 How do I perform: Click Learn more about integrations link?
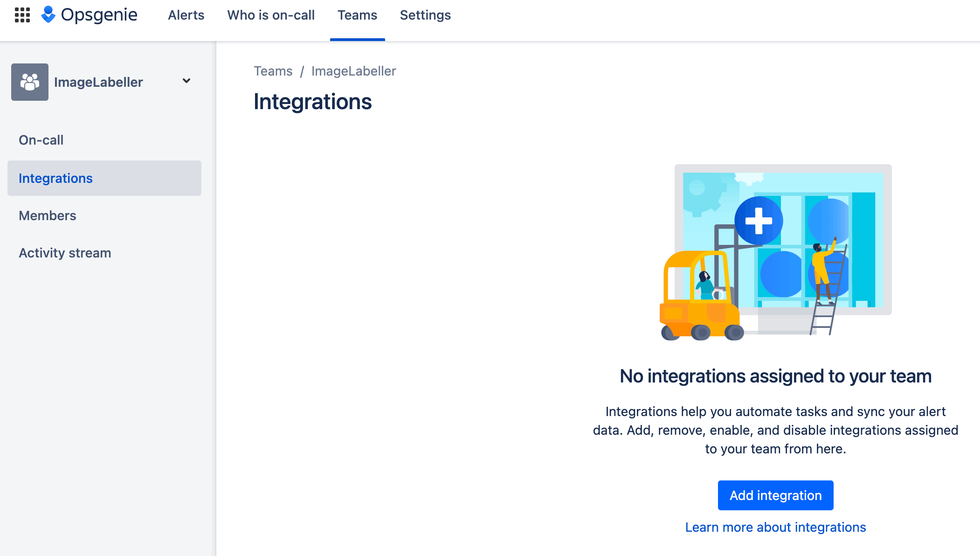point(775,527)
